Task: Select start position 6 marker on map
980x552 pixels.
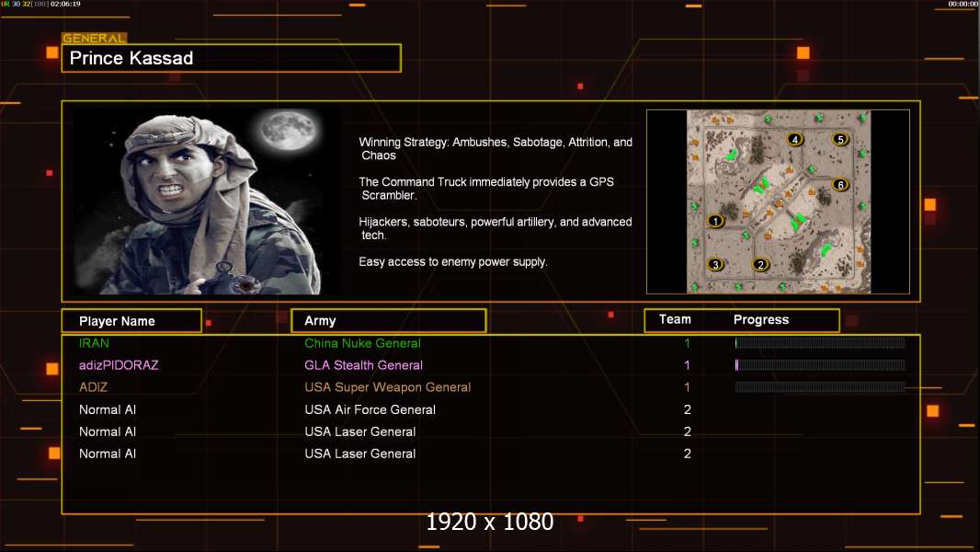Action: tap(840, 184)
